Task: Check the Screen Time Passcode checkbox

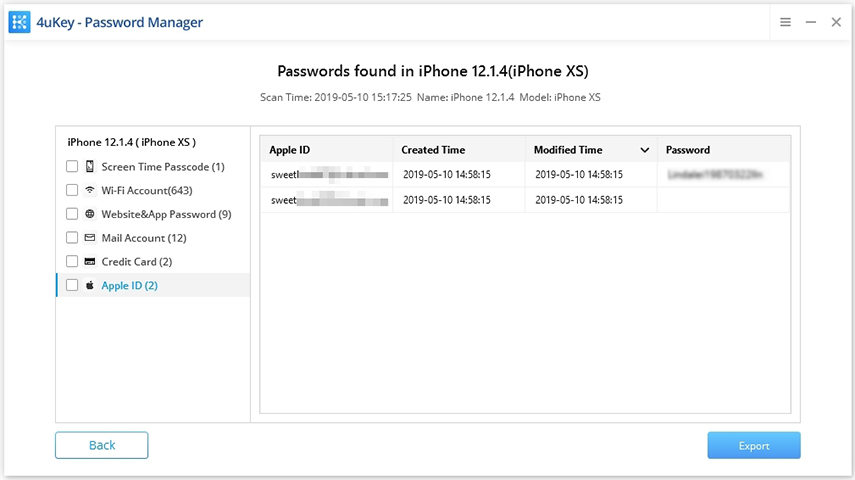Action: (72, 167)
